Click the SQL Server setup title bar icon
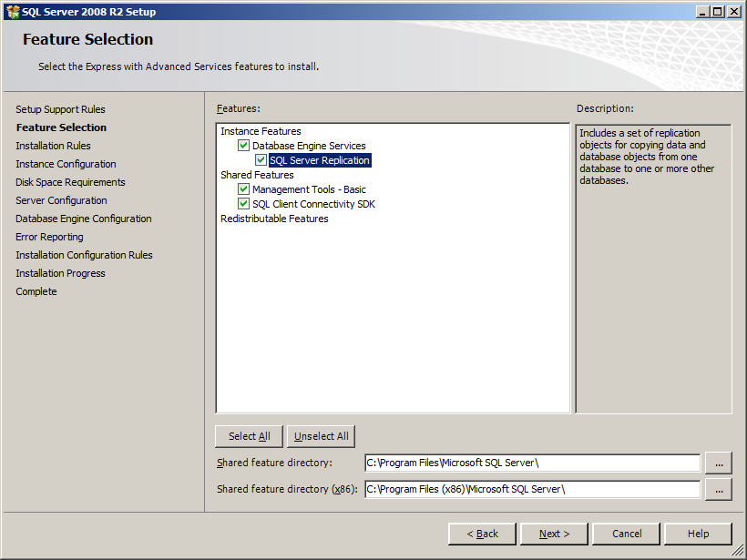The image size is (747, 560). tap(13, 12)
